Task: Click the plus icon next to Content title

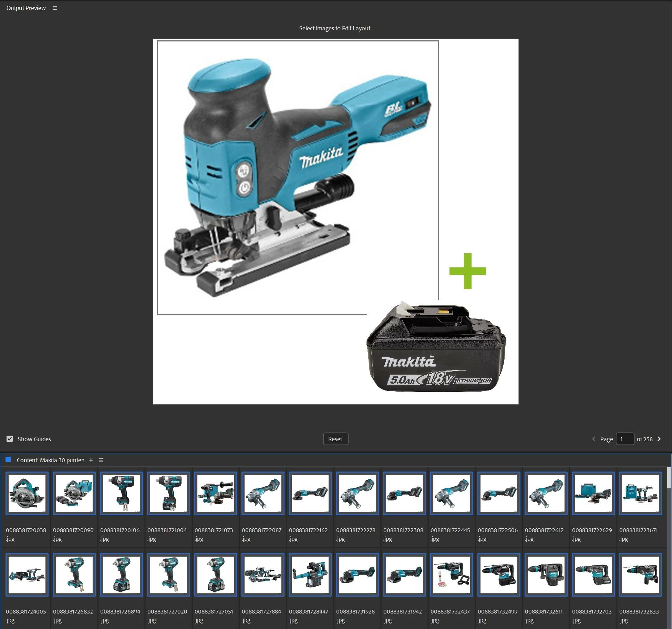Action: click(91, 460)
